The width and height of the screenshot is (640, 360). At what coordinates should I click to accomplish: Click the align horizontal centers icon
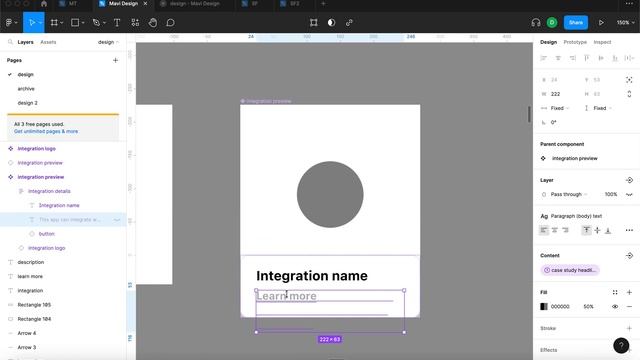pos(558,58)
